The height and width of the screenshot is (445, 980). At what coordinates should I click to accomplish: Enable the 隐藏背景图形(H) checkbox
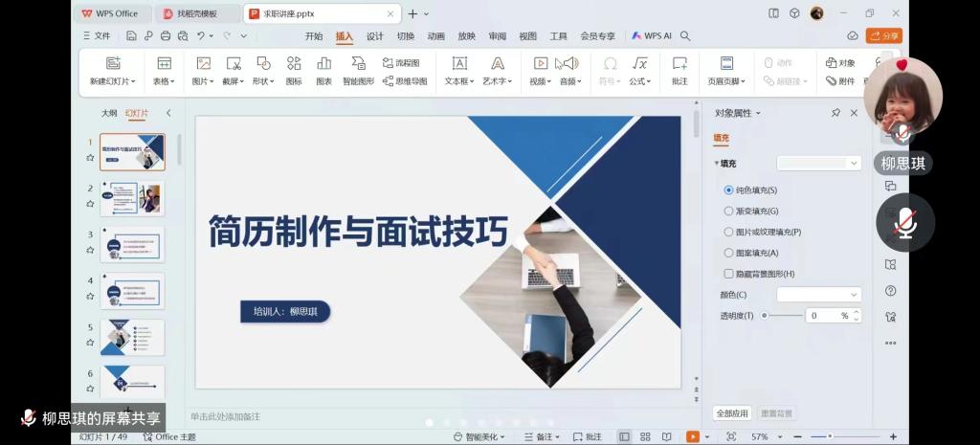(x=729, y=274)
